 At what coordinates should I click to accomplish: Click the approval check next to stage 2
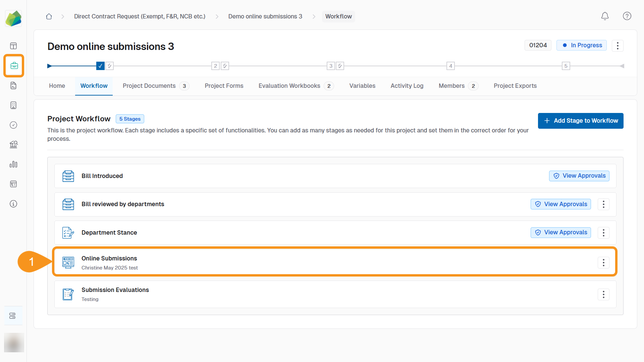click(225, 66)
